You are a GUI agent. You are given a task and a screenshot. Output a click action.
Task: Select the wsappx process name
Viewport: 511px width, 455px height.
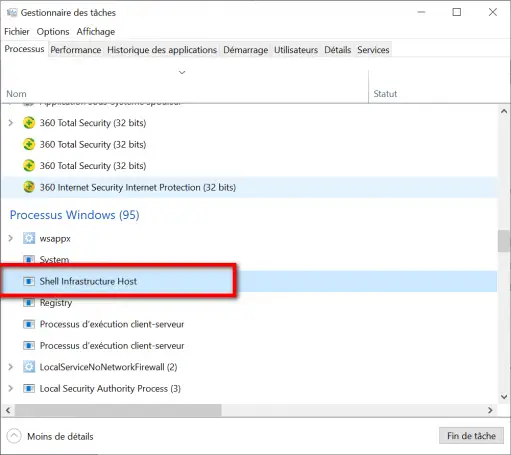click(x=55, y=239)
